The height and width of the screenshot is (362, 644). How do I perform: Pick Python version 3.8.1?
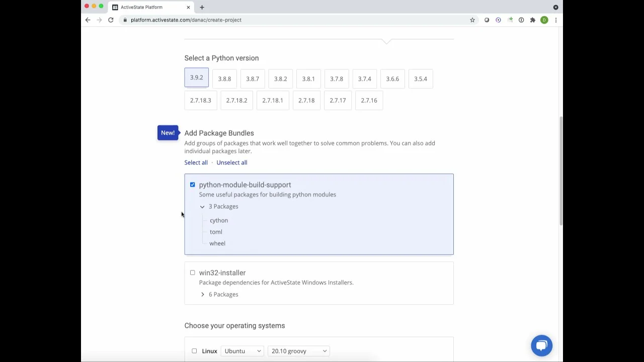click(308, 79)
